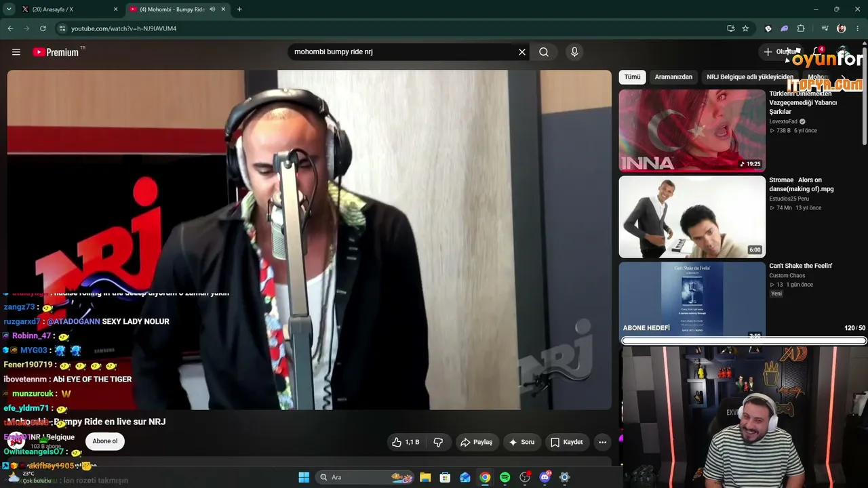This screenshot has height=488, width=868.
Task: Open Settings gear on taskbar
Action: coord(564,477)
